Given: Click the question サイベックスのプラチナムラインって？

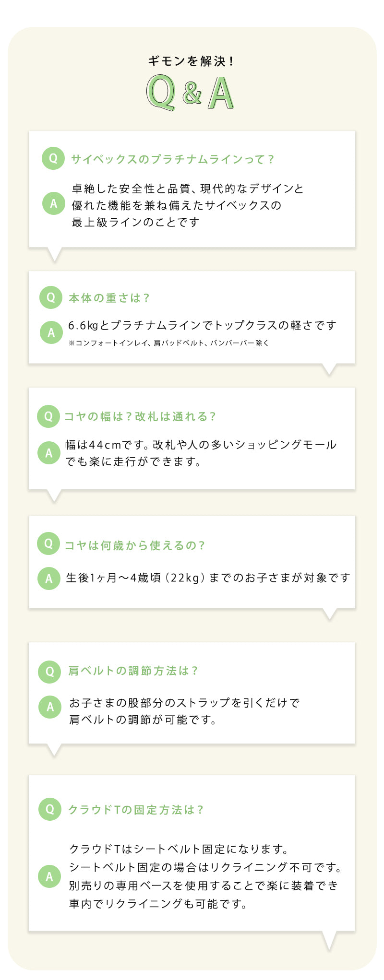Looking at the screenshot, I should click(x=172, y=159).
